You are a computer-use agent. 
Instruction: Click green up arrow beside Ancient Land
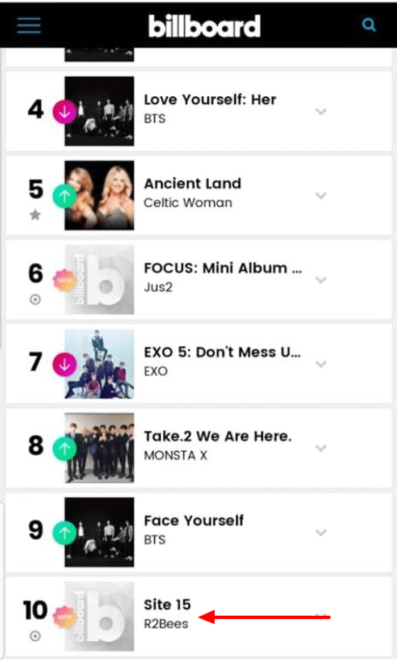click(x=64, y=196)
